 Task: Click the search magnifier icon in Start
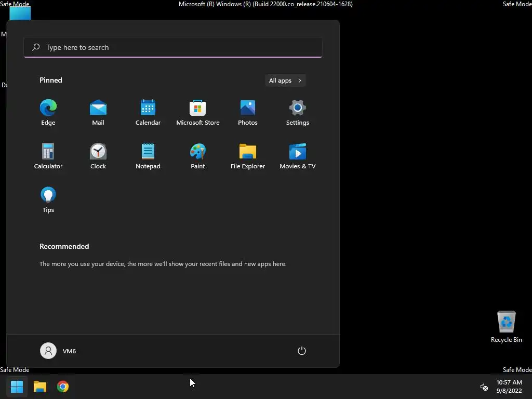pos(36,47)
